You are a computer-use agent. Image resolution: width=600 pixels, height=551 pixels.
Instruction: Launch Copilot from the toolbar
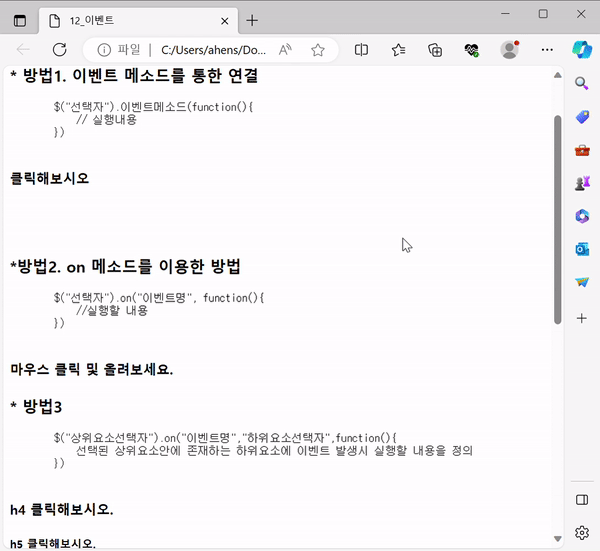582,50
